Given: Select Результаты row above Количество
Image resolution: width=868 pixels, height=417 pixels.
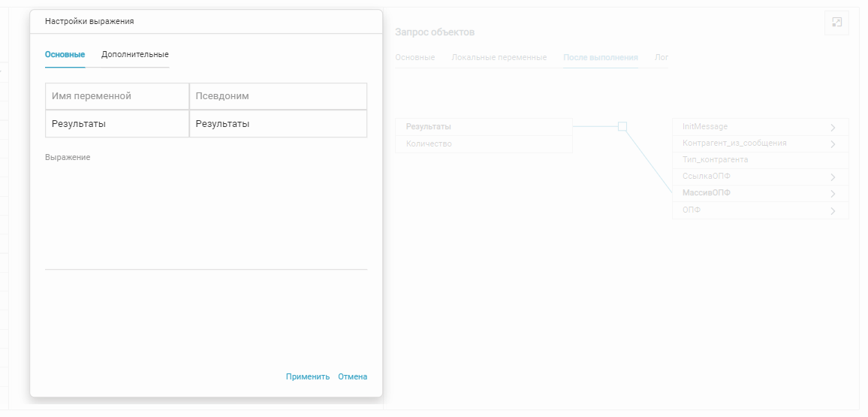Looking at the screenshot, I should coord(484,127).
